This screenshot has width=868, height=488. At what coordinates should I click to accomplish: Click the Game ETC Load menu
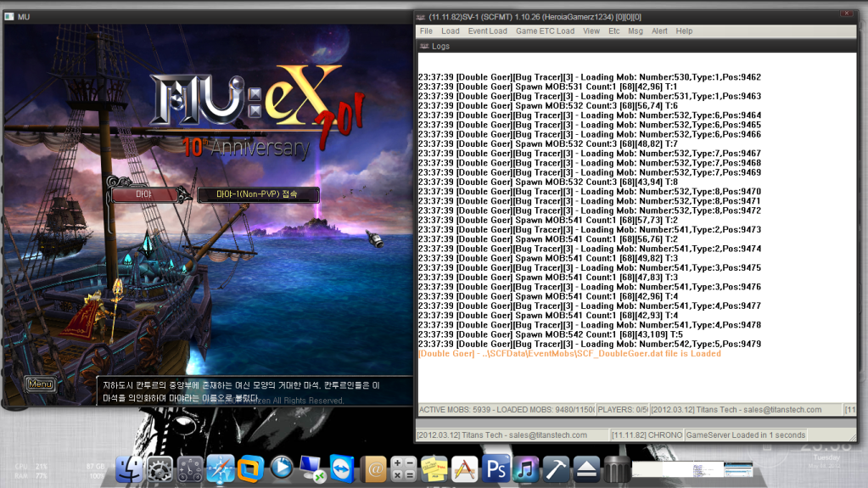click(x=545, y=31)
